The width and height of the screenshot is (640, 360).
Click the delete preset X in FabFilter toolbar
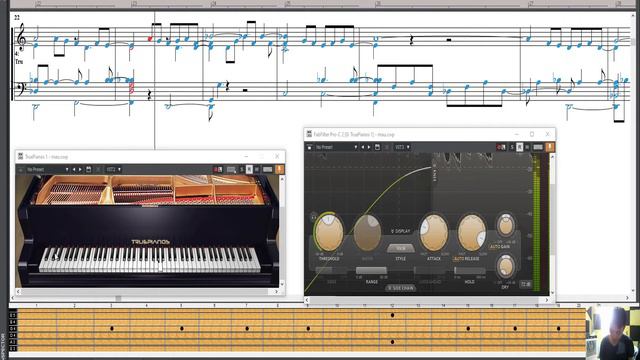click(387, 147)
